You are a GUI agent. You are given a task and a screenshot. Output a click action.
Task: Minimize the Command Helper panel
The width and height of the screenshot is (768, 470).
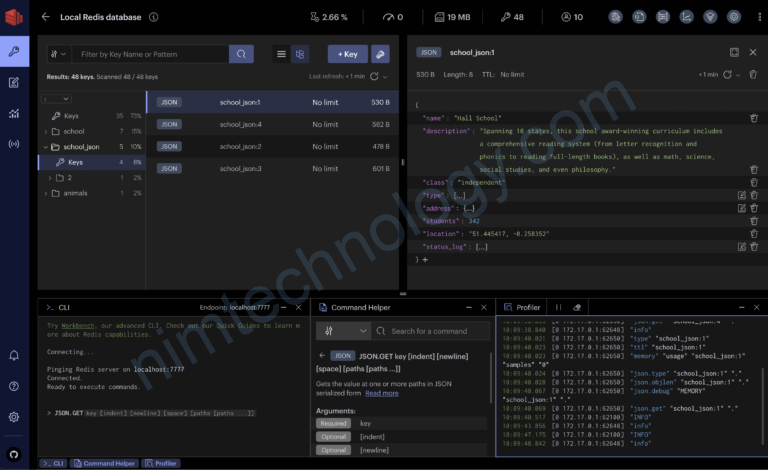(469, 307)
